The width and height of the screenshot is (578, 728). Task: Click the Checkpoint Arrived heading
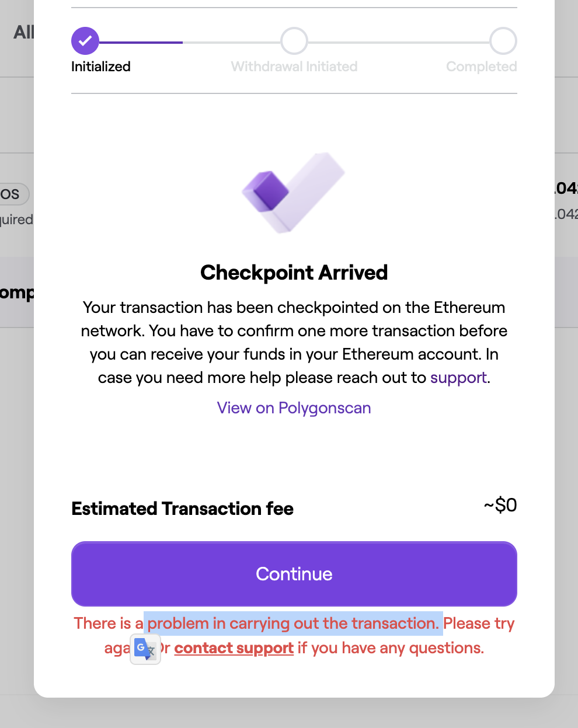pyautogui.click(x=294, y=273)
